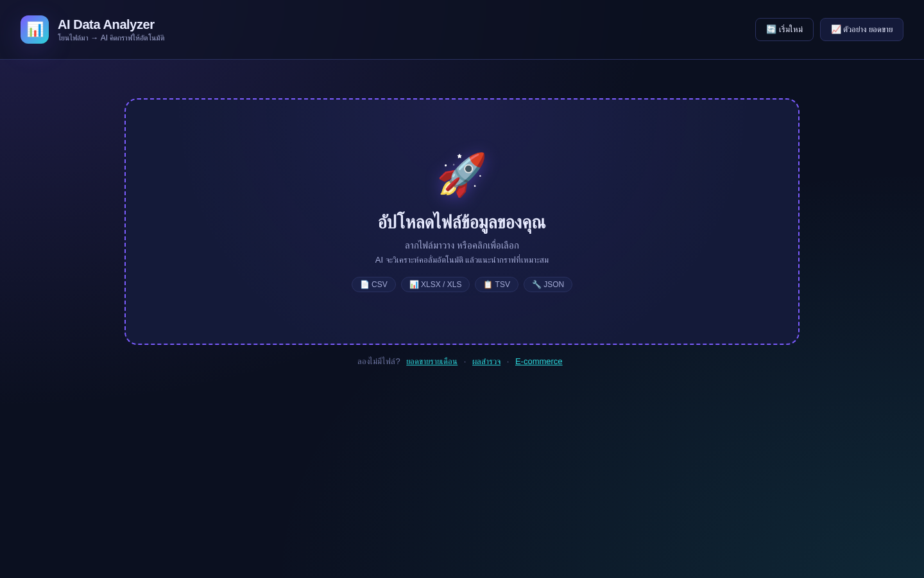Click the AI Data Analyzer title text
Screen dimensions: 924x578
pyautogui.click(x=106, y=24)
